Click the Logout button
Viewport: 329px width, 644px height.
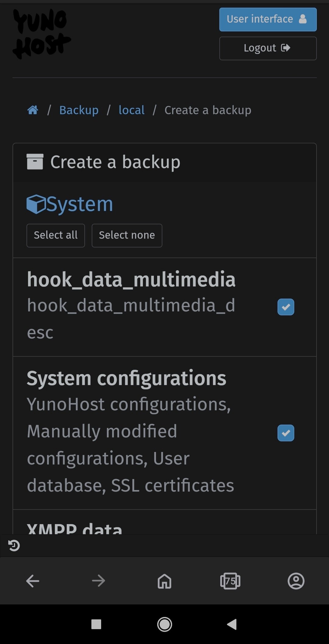268,48
